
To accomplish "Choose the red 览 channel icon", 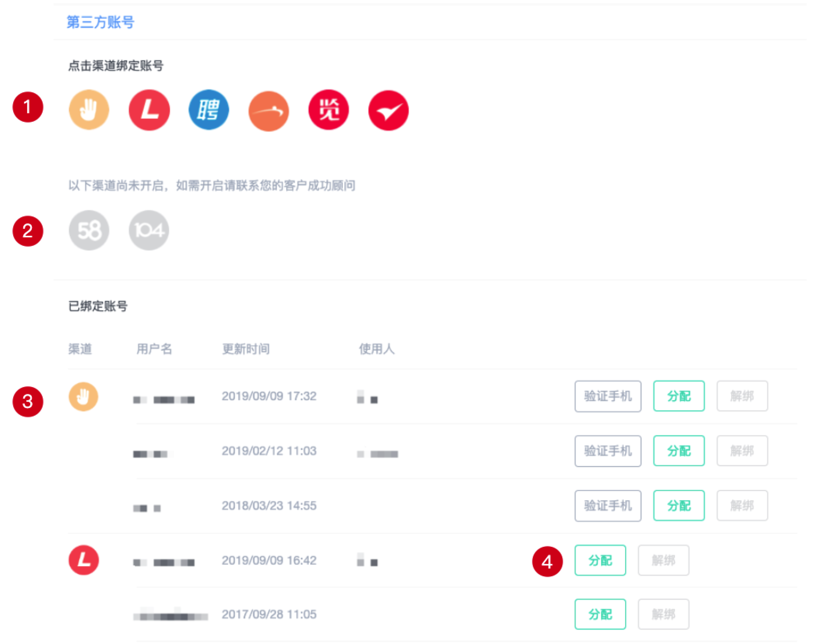I will 328,110.
